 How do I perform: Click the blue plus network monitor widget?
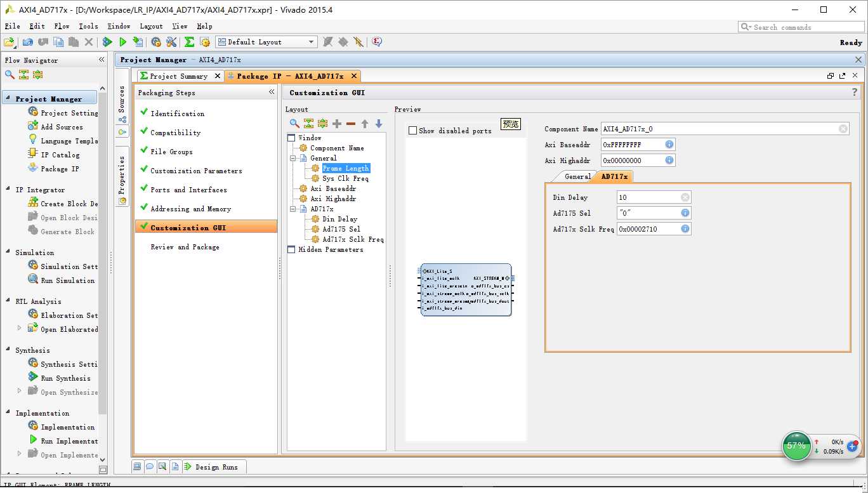coord(852,447)
